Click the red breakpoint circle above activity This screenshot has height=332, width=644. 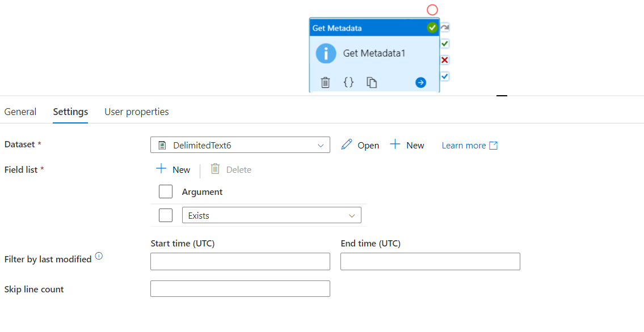(432, 10)
